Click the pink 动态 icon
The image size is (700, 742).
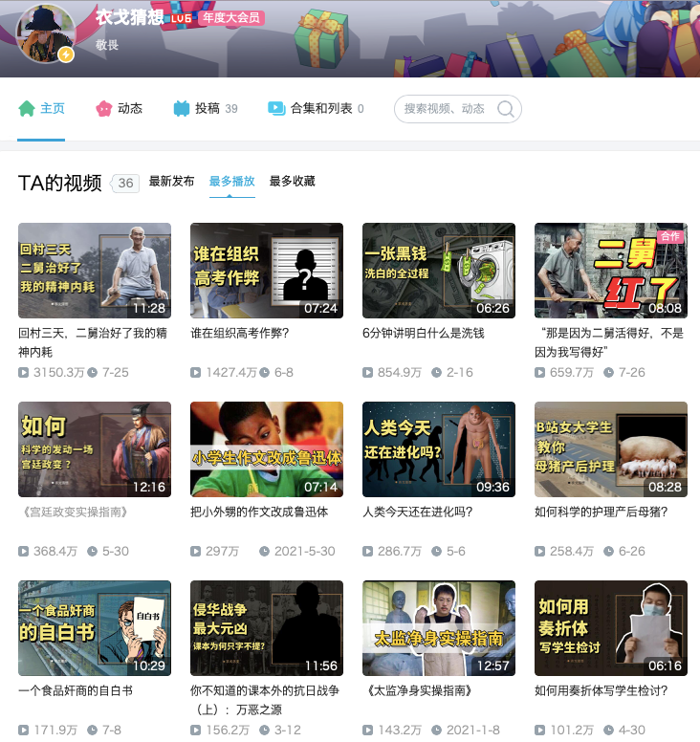pos(103,108)
